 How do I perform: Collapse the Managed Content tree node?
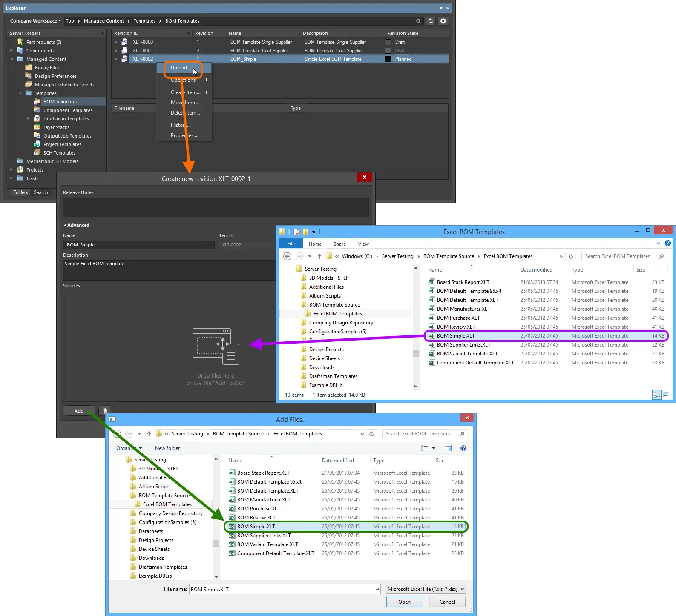tap(12, 59)
